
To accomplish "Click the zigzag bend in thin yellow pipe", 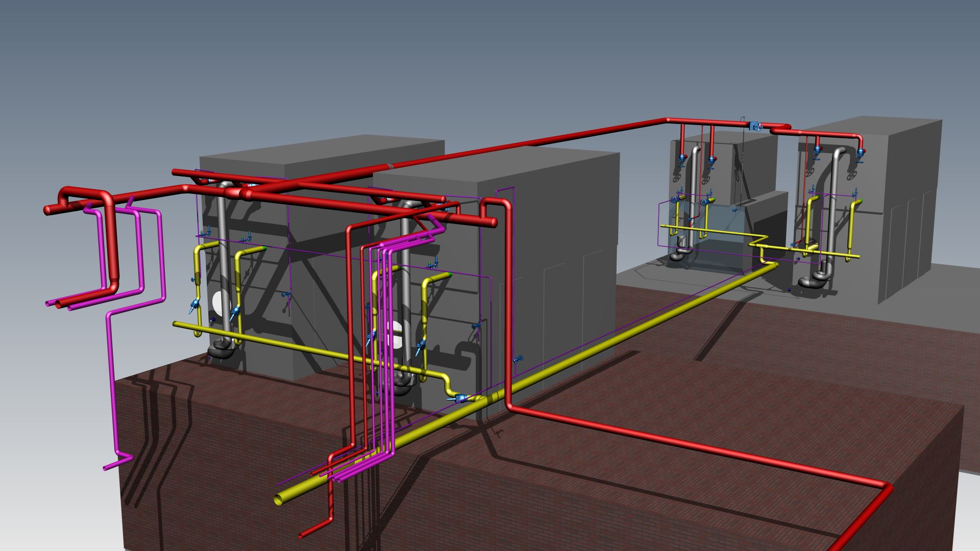I will (759, 240).
